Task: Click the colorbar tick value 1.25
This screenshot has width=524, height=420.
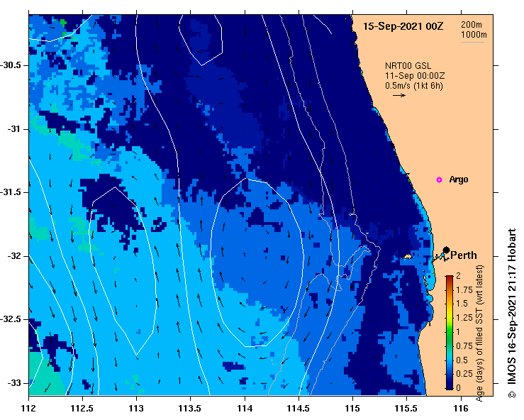Action: pyautogui.click(x=464, y=318)
